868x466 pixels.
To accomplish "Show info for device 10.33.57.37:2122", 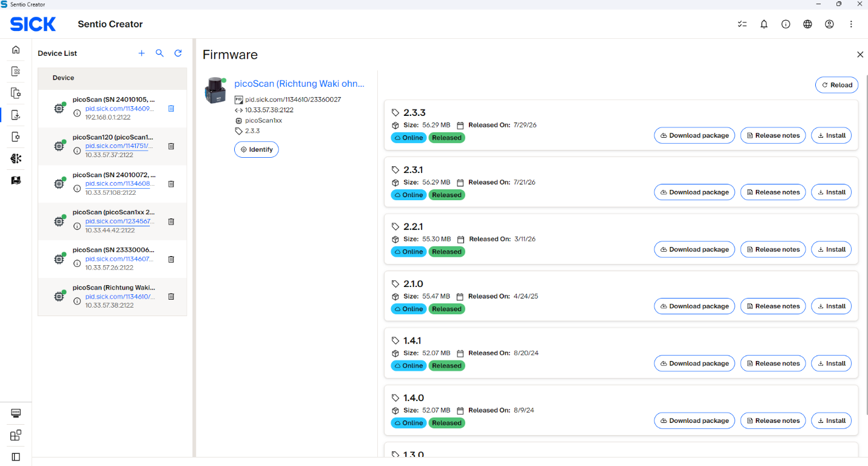I will tap(77, 150).
